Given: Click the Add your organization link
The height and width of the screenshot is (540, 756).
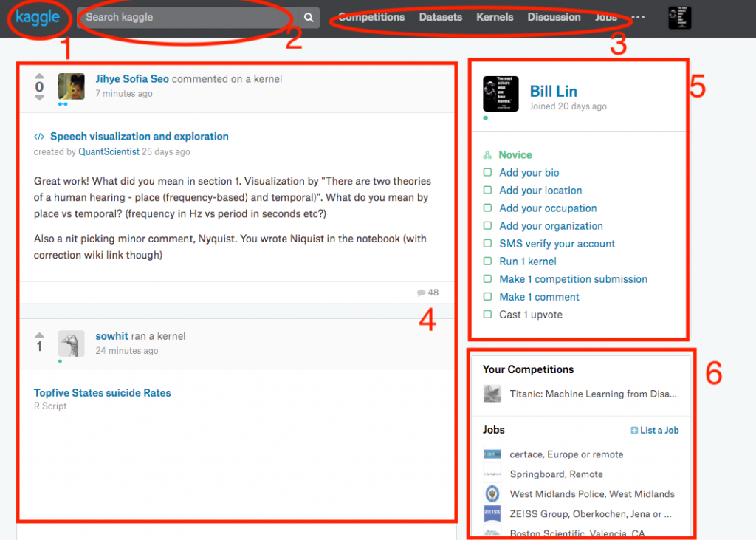Looking at the screenshot, I should pos(551,226).
